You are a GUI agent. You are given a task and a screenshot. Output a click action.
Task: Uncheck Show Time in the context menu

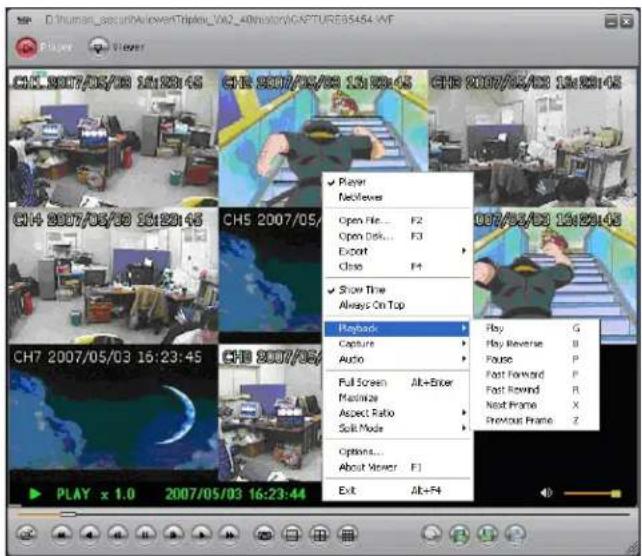point(361,289)
